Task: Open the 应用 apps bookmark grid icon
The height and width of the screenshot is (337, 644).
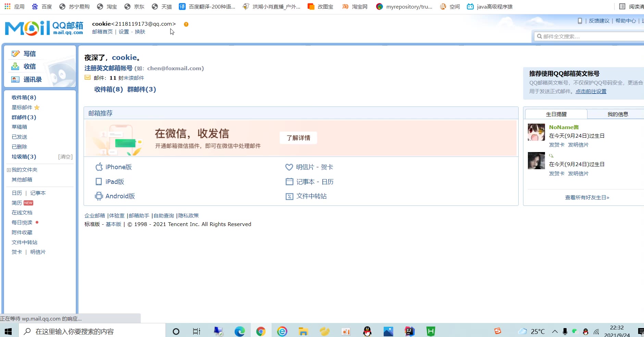Action: pos(7,6)
